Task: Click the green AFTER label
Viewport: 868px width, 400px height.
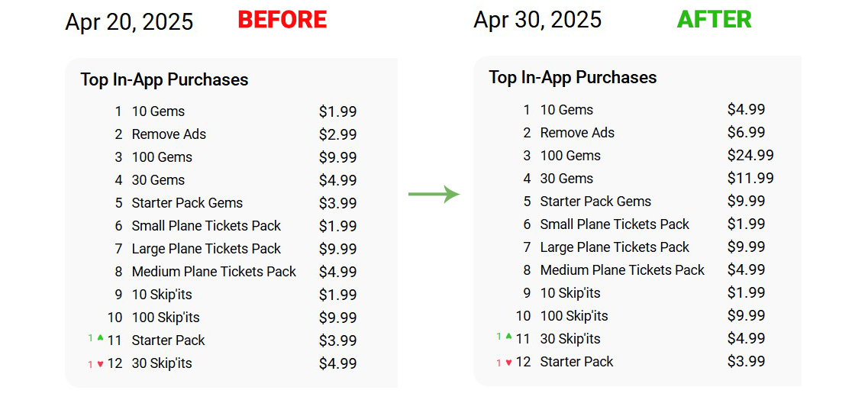Action: point(714,20)
